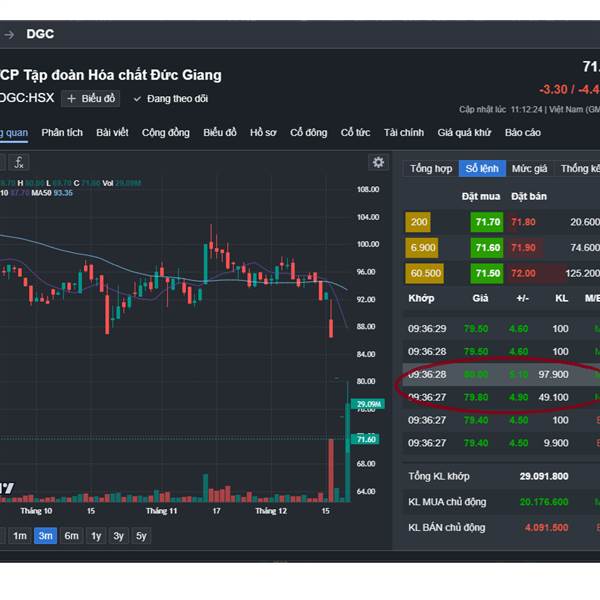
Task: Click the 71.70 green bid price
Action: point(487,222)
